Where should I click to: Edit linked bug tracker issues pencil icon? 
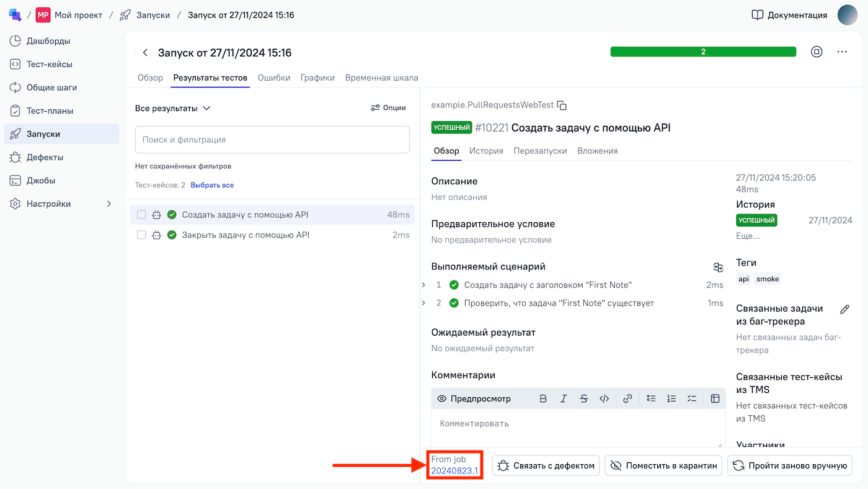click(x=844, y=309)
